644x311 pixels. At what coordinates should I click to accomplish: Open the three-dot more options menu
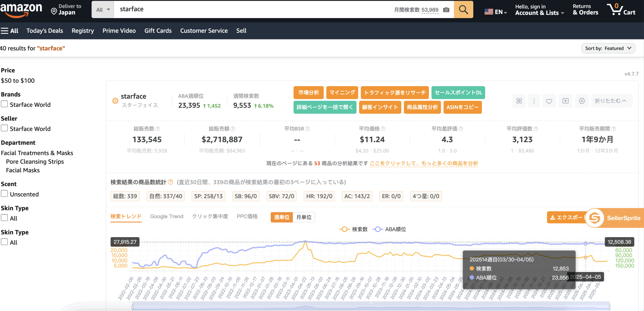534,101
